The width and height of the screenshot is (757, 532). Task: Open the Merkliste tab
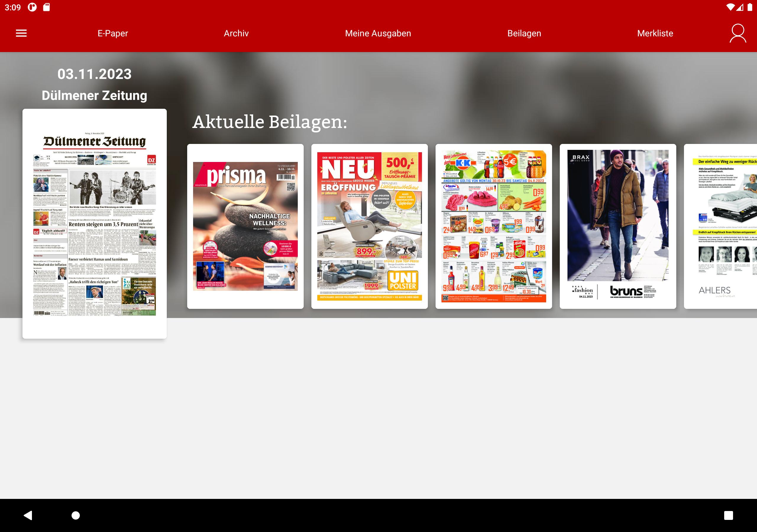tap(655, 33)
